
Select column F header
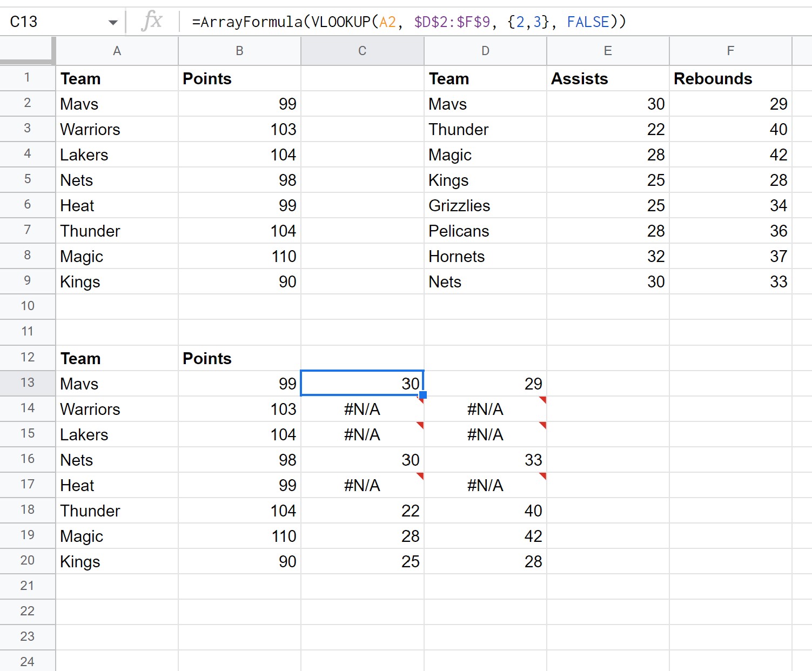pyautogui.click(x=730, y=51)
